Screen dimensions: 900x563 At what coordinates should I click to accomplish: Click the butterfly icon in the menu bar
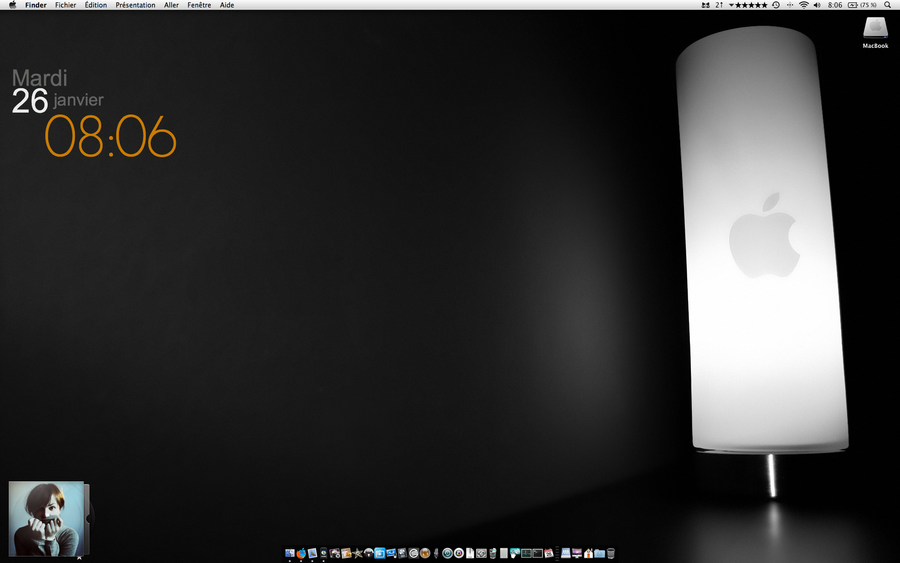click(705, 5)
